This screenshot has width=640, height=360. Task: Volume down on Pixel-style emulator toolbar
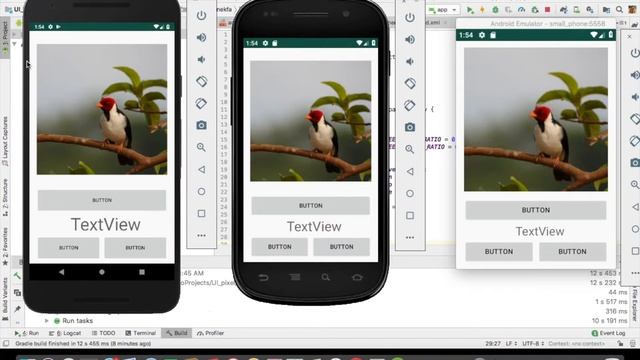tap(201, 60)
